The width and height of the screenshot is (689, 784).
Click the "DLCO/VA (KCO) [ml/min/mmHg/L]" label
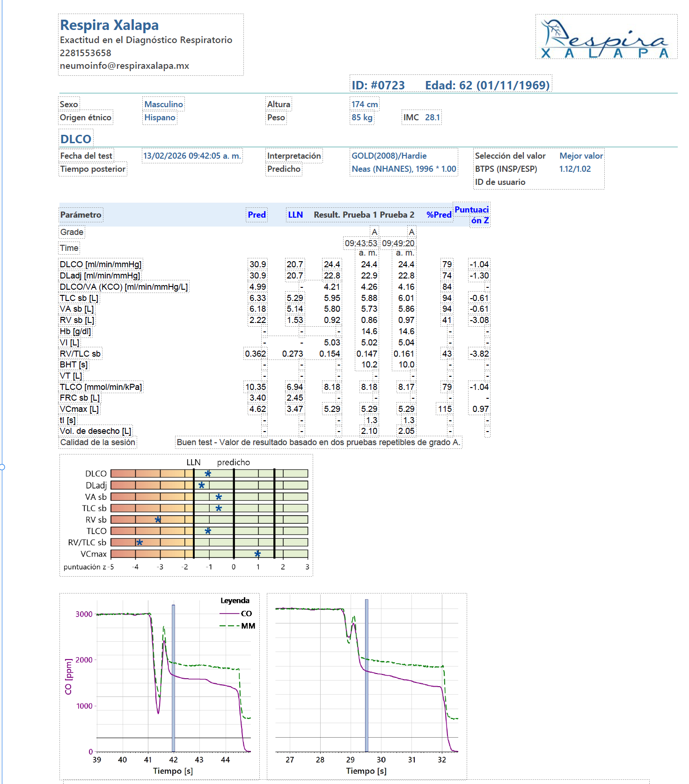click(x=124, y=287)
